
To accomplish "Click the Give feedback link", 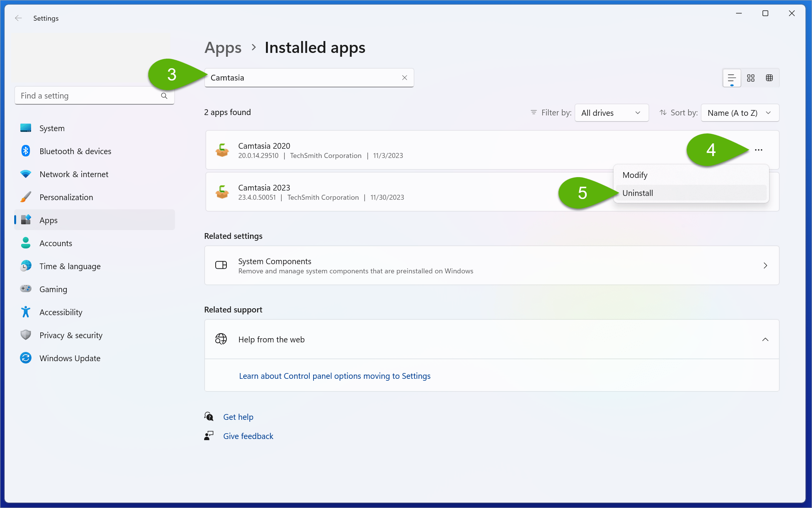I will pyautogui.click(x=248, y=436).
